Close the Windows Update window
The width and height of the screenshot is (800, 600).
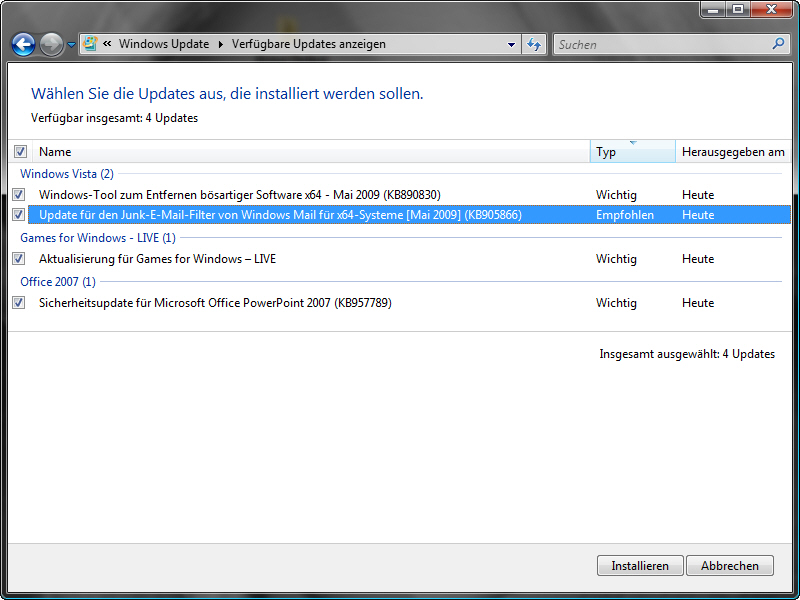click(771, 9)
